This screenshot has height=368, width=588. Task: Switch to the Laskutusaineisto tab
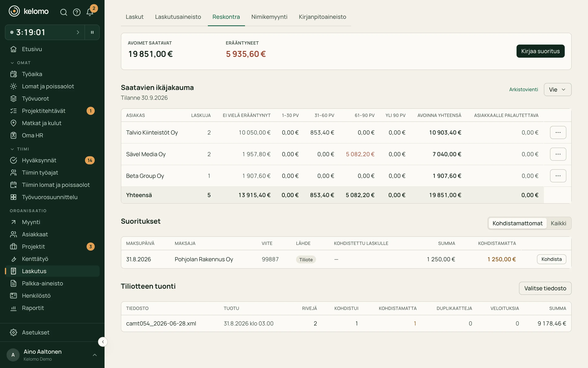click(x=178, y=17)
